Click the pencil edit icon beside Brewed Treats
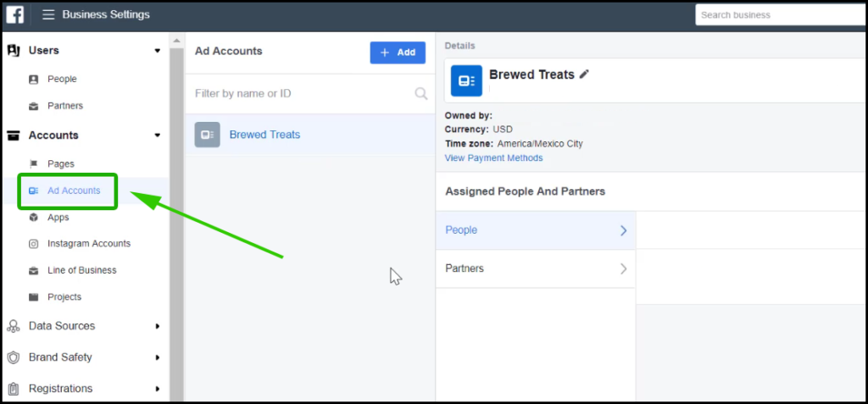868x404 pixels. 584,75
